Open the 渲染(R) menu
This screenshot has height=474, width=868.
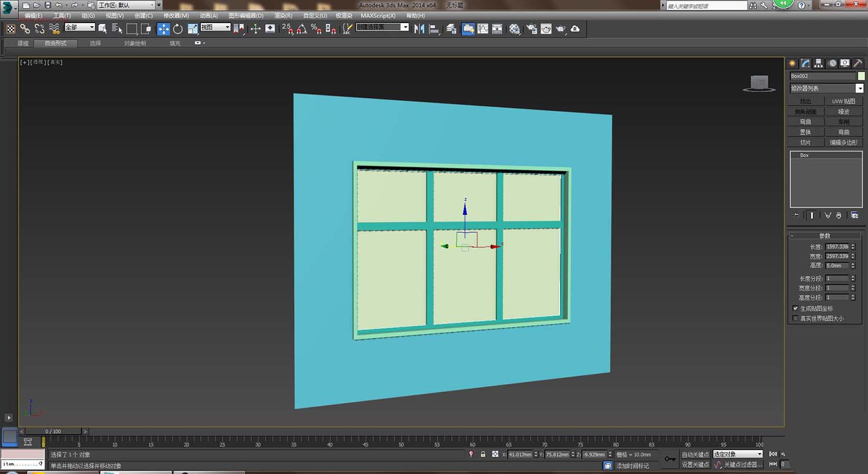[x=283, y=16]
